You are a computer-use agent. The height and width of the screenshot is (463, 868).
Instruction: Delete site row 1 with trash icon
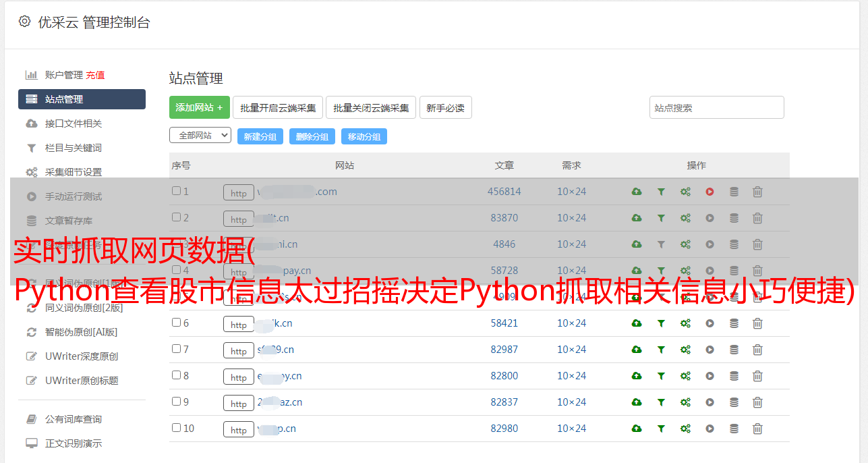pos(757,192)
